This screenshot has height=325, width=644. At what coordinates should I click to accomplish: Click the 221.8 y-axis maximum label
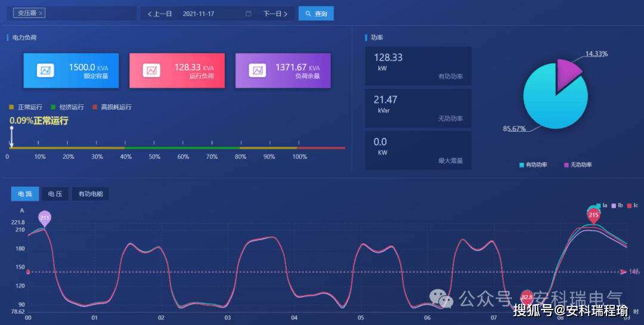tap(18, 222)
